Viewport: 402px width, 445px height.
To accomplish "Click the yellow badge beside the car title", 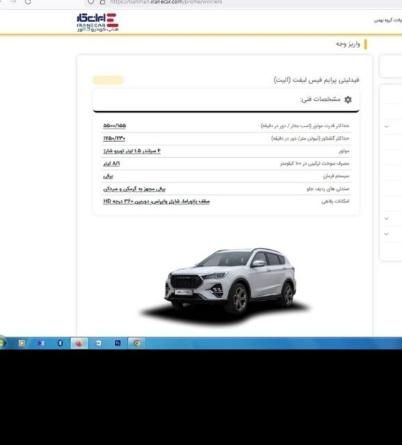I will click(x=108, y=80).
